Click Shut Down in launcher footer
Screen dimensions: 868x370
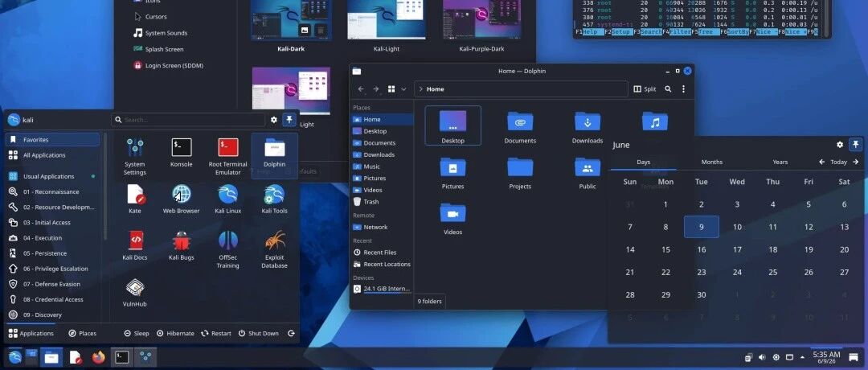pyautogui.click(x=259, y=334)
